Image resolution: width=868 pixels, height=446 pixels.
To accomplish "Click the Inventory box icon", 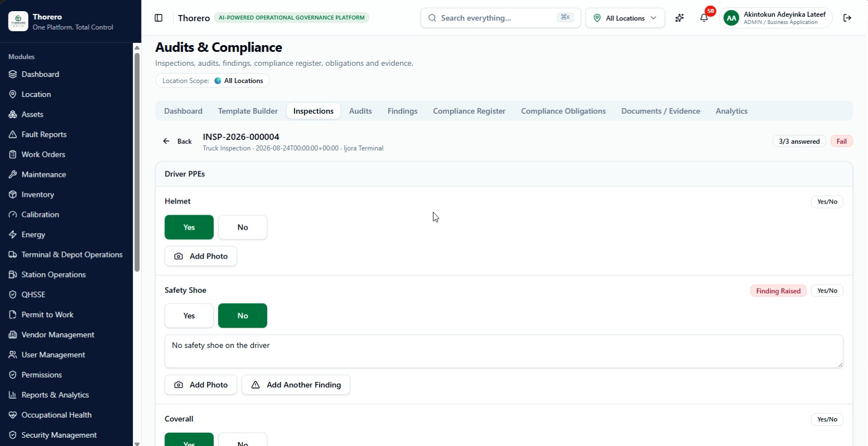I will [x=13, y=195].
